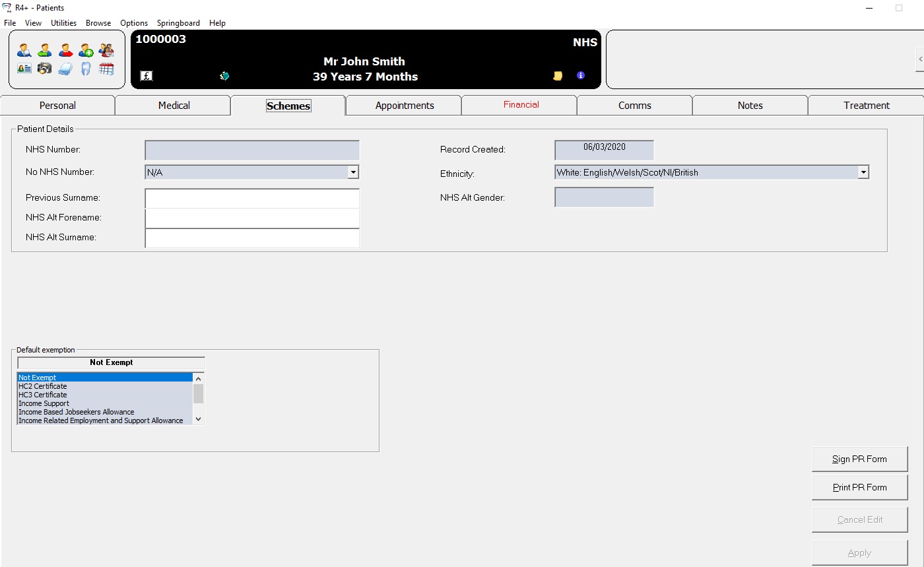This screenshot has height=567, width=924.
Task: Go to next patient with red arrow icon
Action: (x=65, y=50)
